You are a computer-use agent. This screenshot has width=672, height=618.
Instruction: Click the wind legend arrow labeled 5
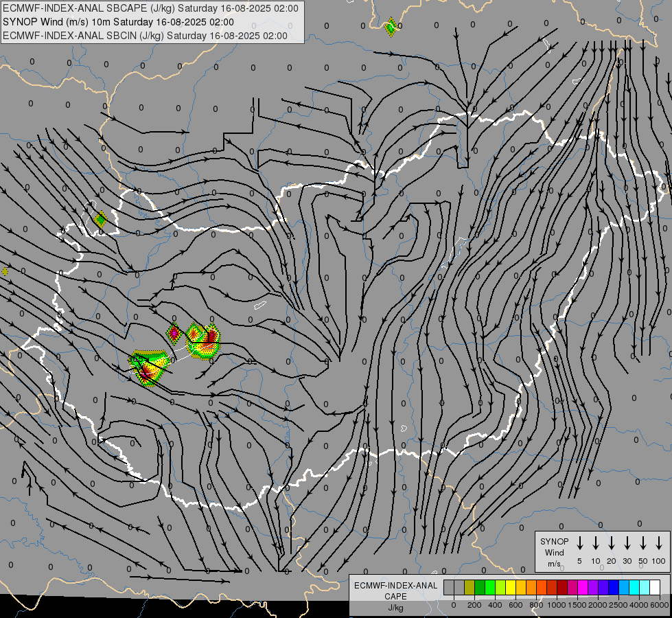click(x=579, y=543)
